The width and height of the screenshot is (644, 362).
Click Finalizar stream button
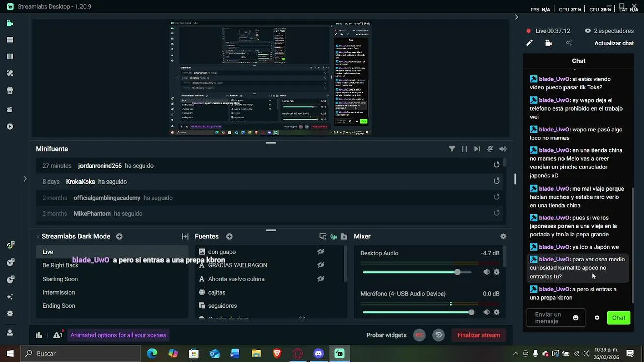478,335
